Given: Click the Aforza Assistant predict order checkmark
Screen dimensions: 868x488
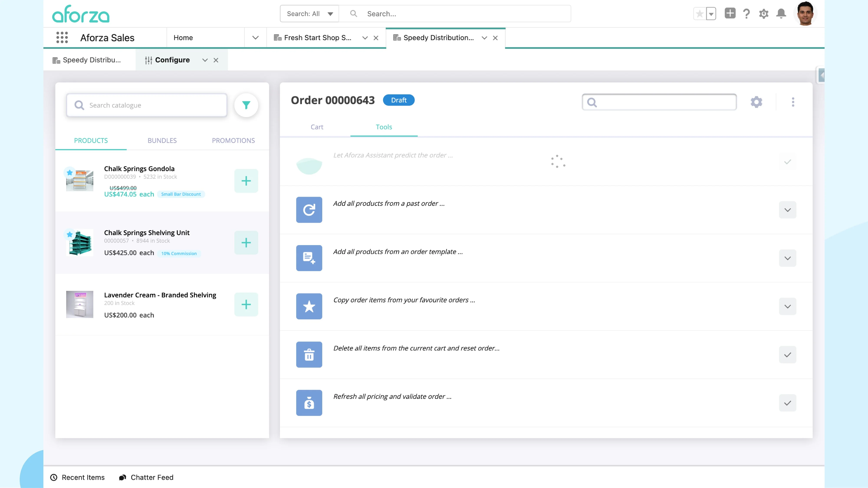Looking at the screenshot, I should pos(787,162).
